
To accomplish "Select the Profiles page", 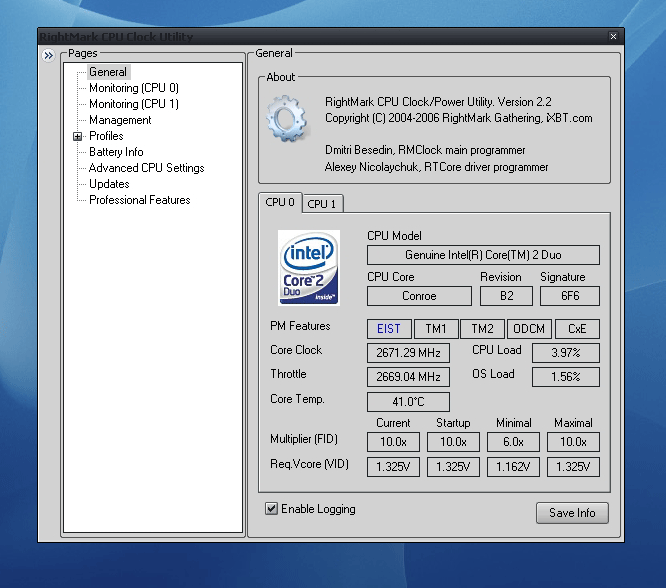I will click(x=106, y=136).
